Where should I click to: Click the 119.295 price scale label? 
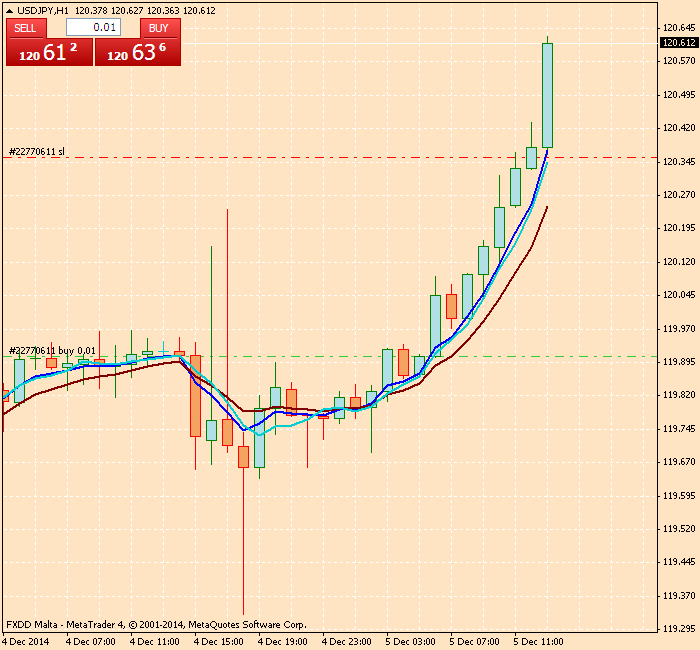point(679,629)
